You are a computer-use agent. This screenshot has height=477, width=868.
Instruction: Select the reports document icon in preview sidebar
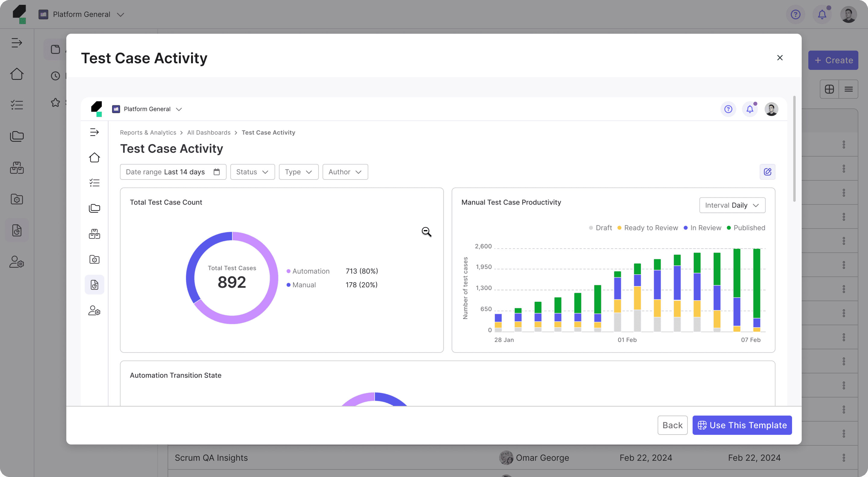point(94,285)
